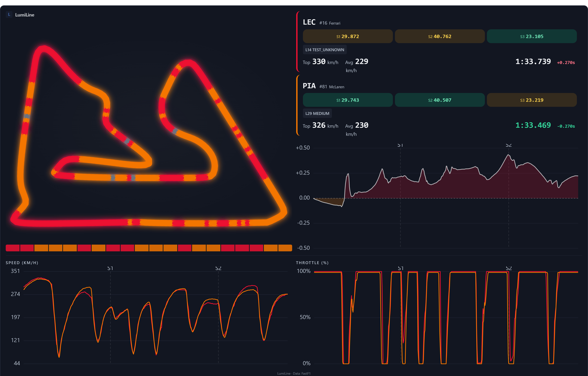The height and width of the screenshot is (376, 588).
Task: Click the L14 TEST_UNKNOWN tyre badge
Action: [325, 50]
